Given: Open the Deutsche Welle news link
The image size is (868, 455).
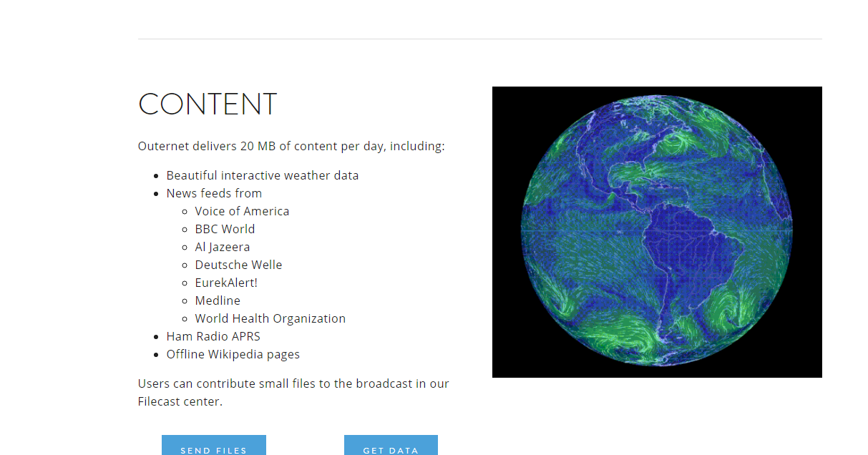Looking at the screenshot, I should point(238,265).
